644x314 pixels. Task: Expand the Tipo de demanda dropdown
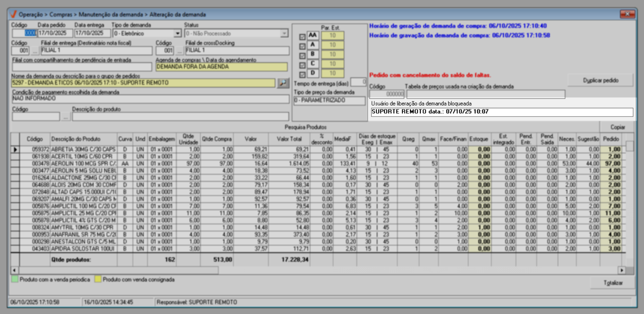(178, 34)
